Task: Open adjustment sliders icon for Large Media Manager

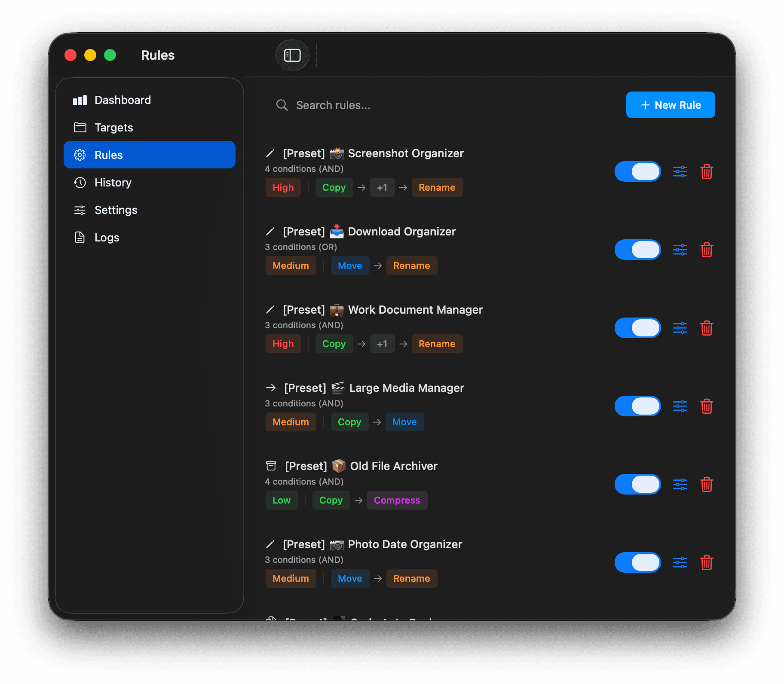Action: (x=680, y=406)
